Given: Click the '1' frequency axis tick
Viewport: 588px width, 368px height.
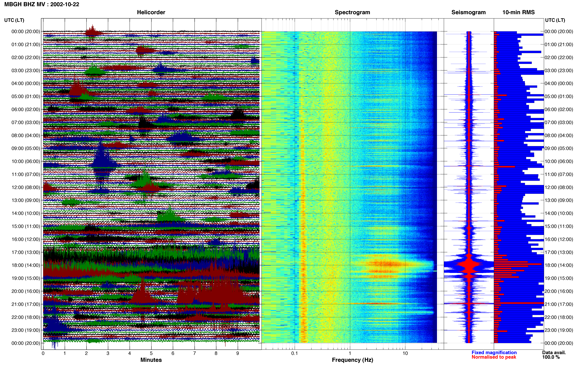Looking at the screenshot, I should click(350, 353).
